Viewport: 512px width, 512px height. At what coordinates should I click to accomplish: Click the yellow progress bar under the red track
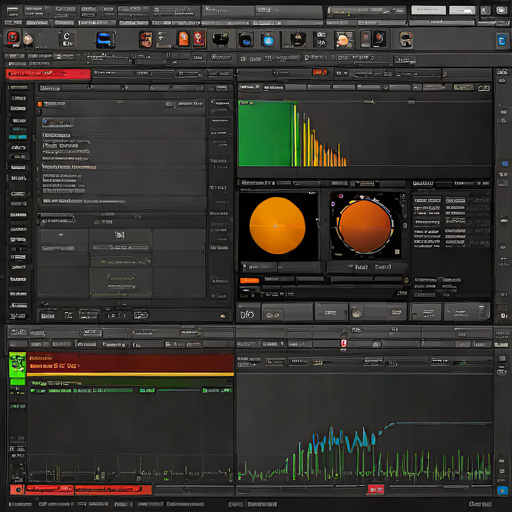(130, 374)
